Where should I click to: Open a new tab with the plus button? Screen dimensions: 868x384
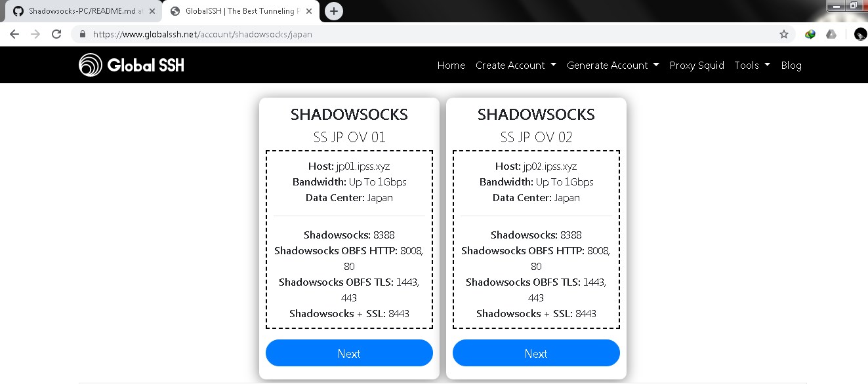click(334, 11)
